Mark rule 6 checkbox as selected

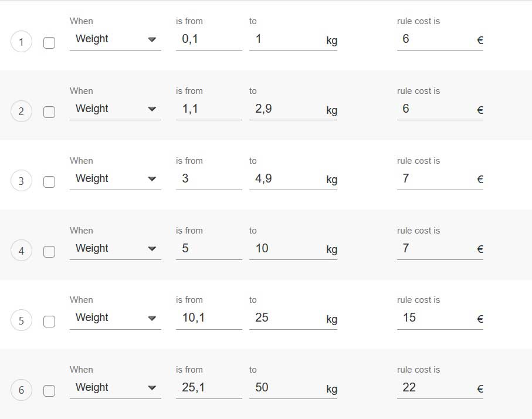[49, 391]
